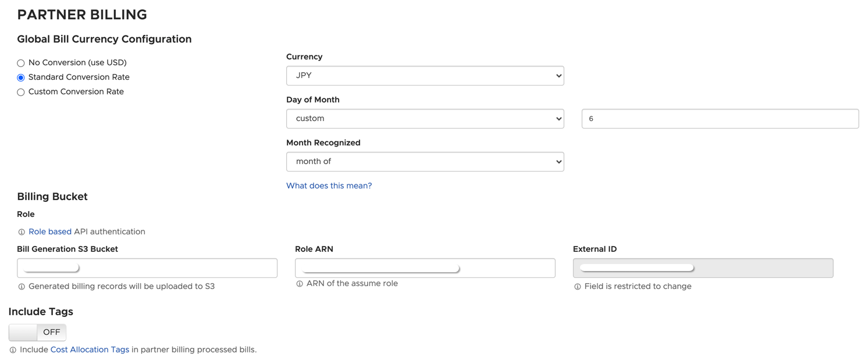Viewport: 868px width, 360px height.
Task: Expand the Day of Month dropdown
Action: point(425,119)
